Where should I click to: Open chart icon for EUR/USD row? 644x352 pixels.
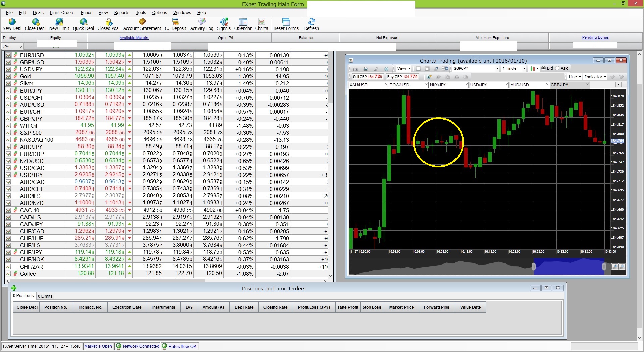point(8,55)
